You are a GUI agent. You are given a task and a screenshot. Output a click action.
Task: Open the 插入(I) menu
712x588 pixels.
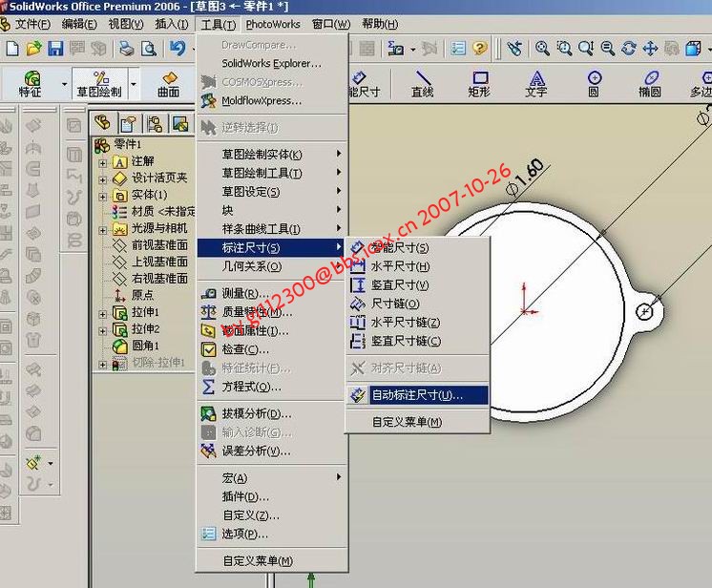click(x=172, y=24)
